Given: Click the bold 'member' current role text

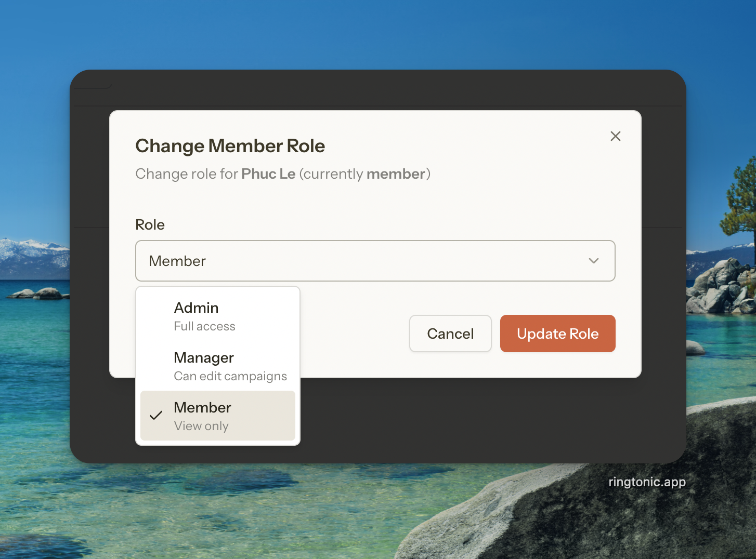Looking at the screenshot, I should click(x=396, y=174).
